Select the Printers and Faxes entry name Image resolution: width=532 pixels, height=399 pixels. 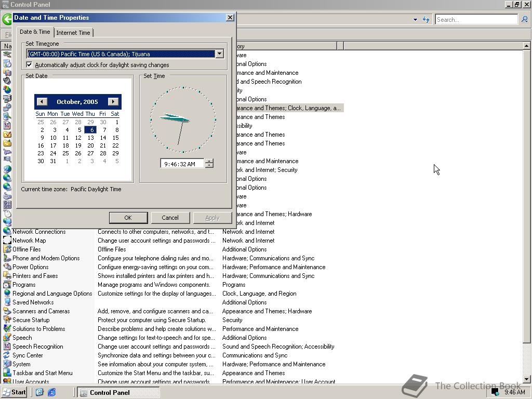tap(35, 276)
